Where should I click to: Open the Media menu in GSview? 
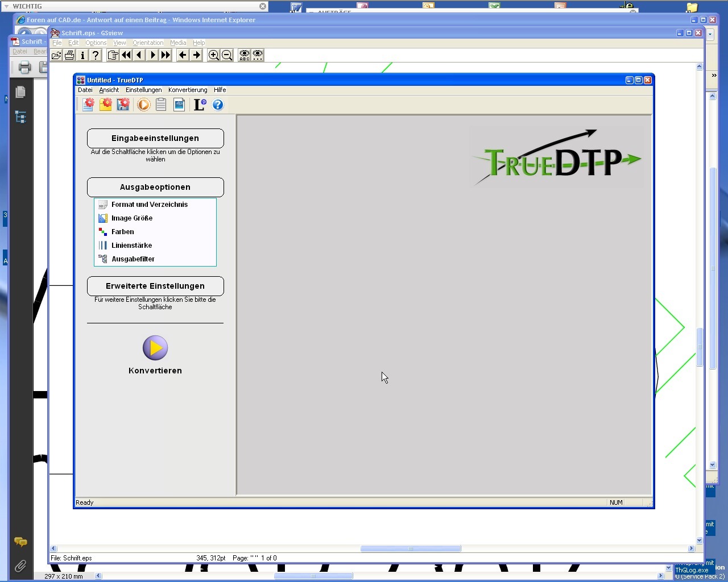(178, 43)
